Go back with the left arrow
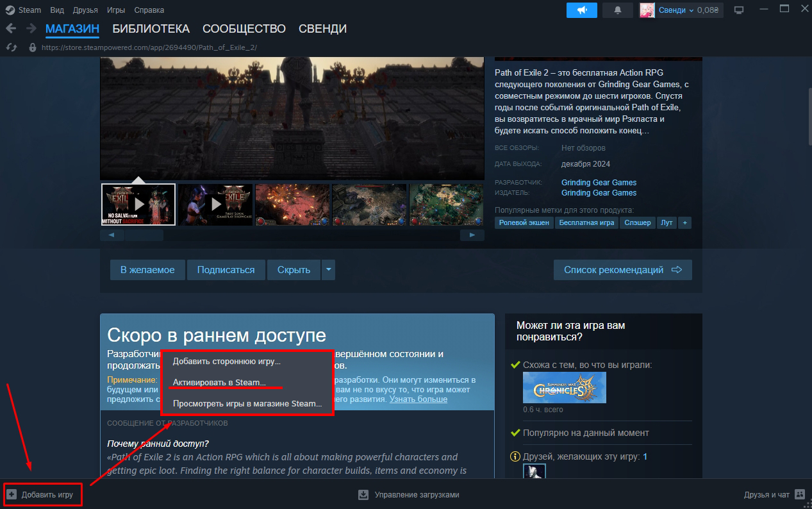The height and width of the screenshot is (509, 812). click(11, 29)
